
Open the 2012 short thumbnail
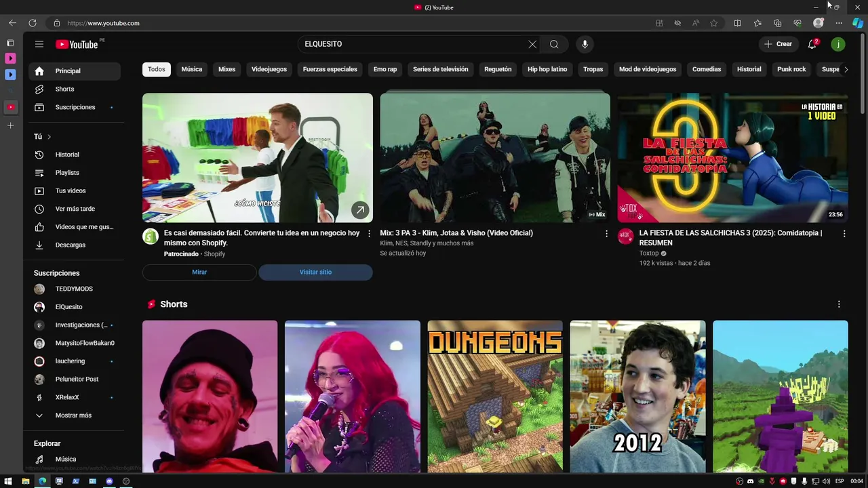click(637, 396)
